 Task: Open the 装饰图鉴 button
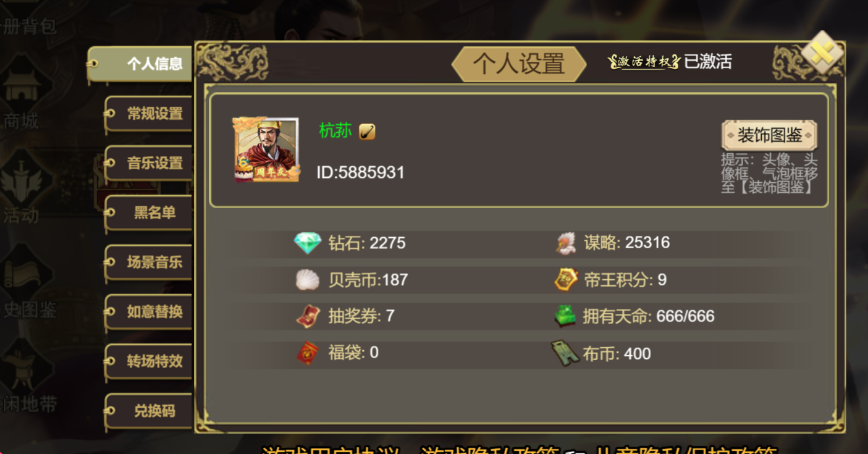(769, 135)
